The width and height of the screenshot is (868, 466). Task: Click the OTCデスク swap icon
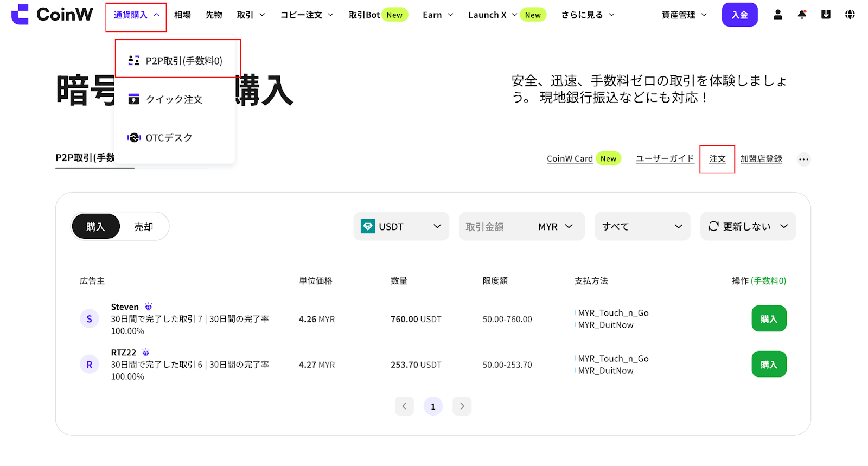tap(134, 138)
